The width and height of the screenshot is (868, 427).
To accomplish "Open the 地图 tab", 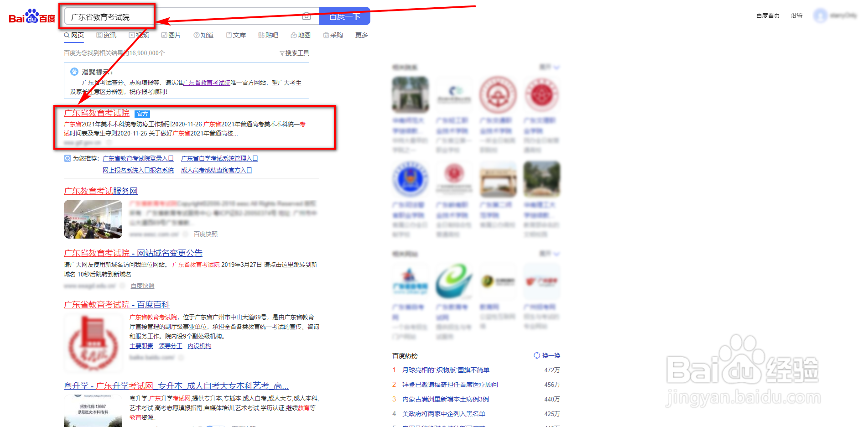I will (x=301, y=35).
